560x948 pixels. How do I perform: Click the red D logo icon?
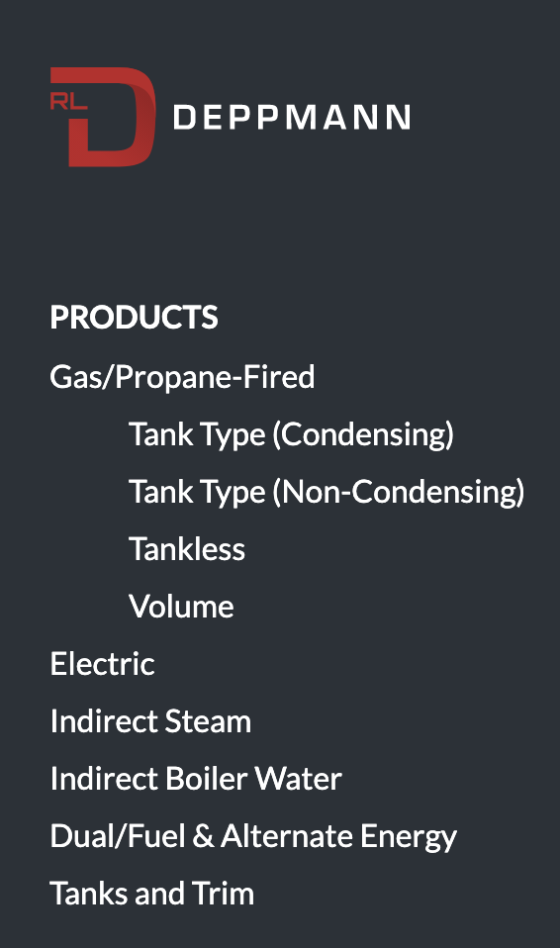pos(103,117)
